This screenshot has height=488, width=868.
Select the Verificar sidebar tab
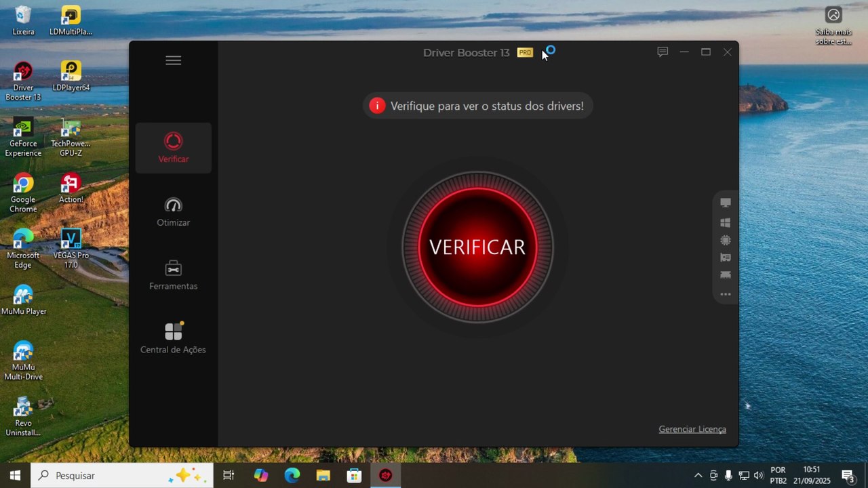tap(174, 148)
